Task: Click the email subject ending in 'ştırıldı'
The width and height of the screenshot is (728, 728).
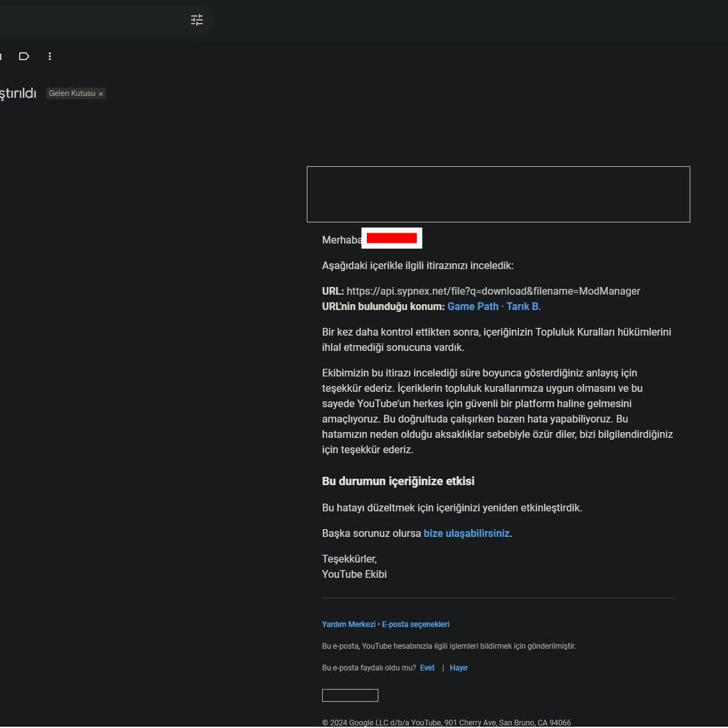Action: tap(18, 93)
